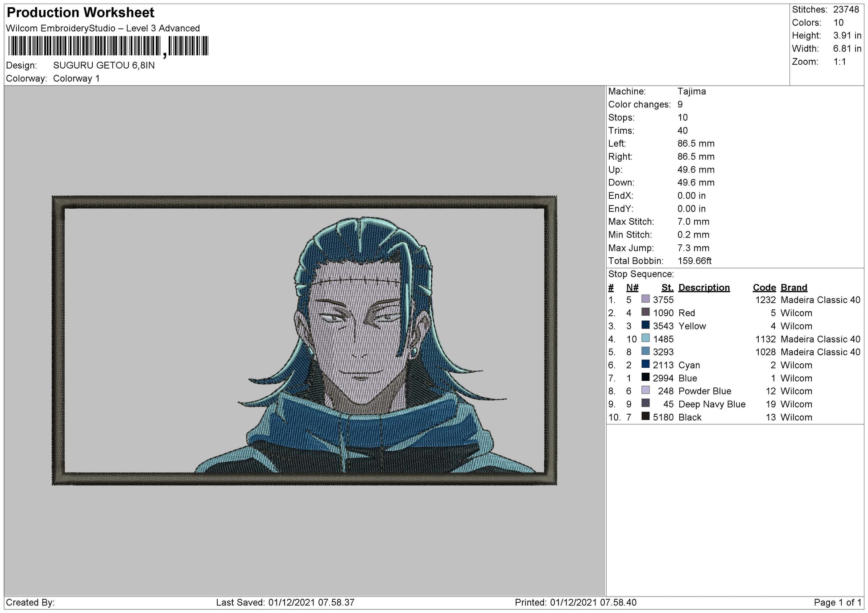Click the Page 1 of 1 indicator
Viewport: 868px width, 613px height.
point(838,603)
